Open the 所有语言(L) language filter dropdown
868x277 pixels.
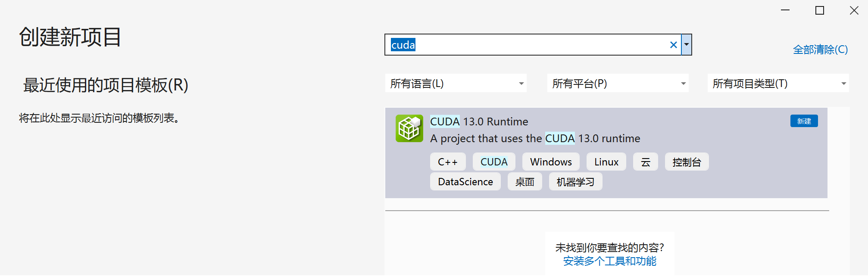pyautogui.click(x=456, y=83)
